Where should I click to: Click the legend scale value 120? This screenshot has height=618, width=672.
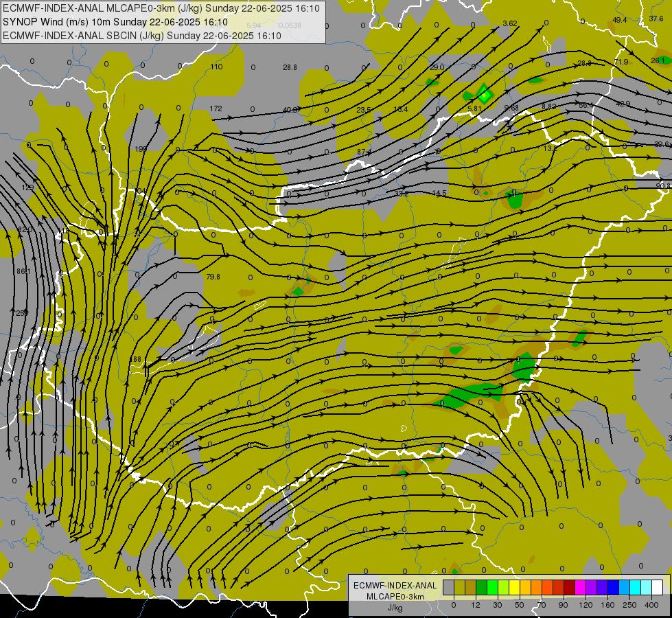pos(586,605)
